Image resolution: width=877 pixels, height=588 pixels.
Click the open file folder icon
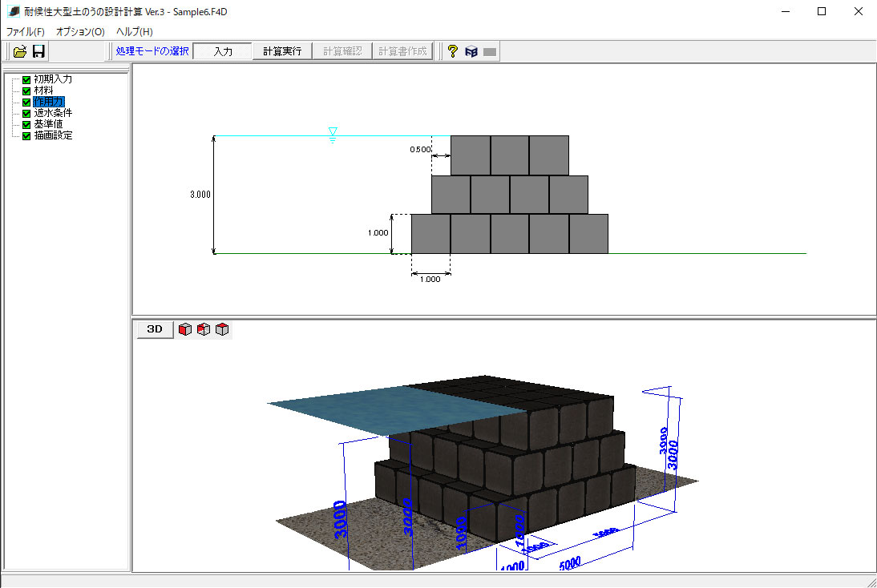click(x=20, y=51)
